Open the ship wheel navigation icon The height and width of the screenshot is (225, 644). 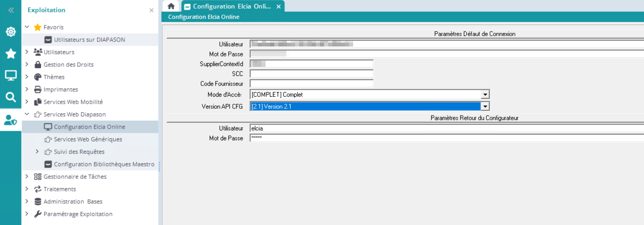pyautogui.click(x=11, y=32)
